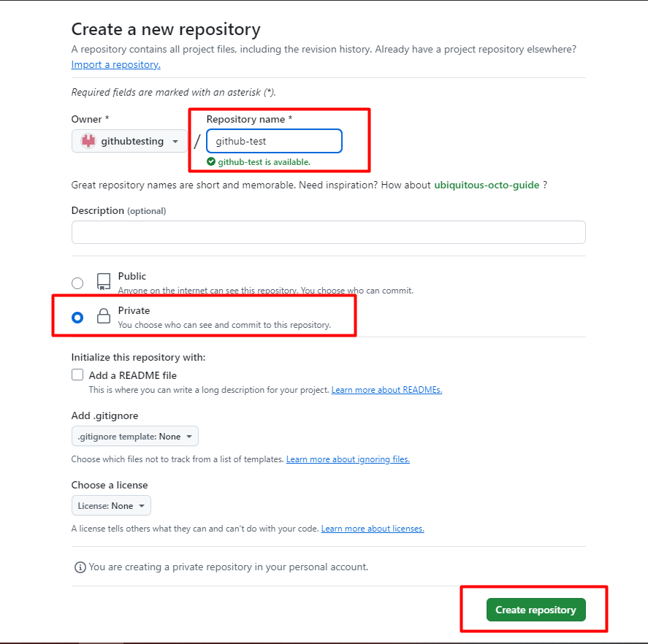Enable the Add a README file checkbox
Screen dimensions: 648x644
[x=77, y=375]
